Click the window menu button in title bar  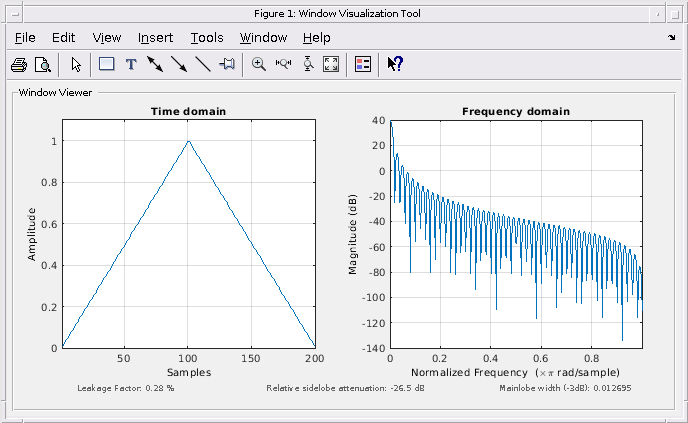point(15,14)
